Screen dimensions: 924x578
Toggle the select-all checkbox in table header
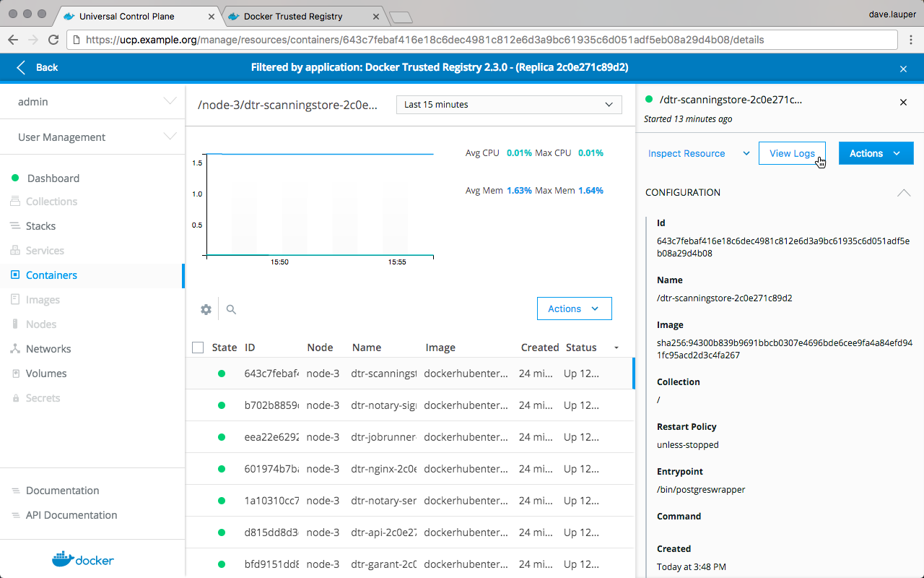click(198, 348)
